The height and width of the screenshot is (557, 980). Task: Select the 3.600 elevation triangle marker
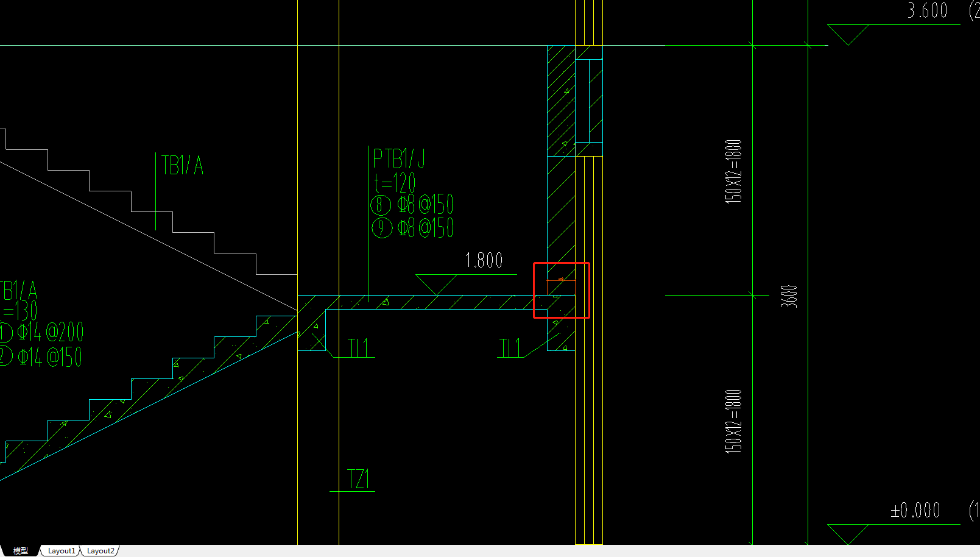848,35
